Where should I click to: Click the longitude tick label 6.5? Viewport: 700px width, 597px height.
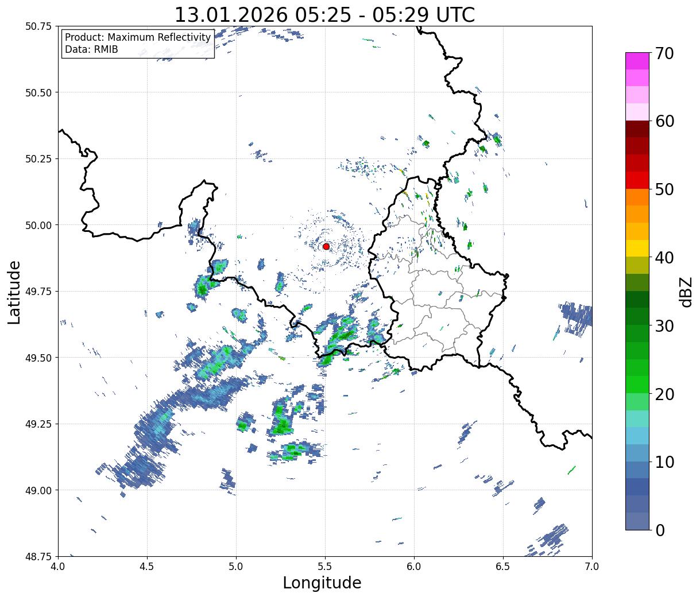pyautogui.click(x=503, y=566)
